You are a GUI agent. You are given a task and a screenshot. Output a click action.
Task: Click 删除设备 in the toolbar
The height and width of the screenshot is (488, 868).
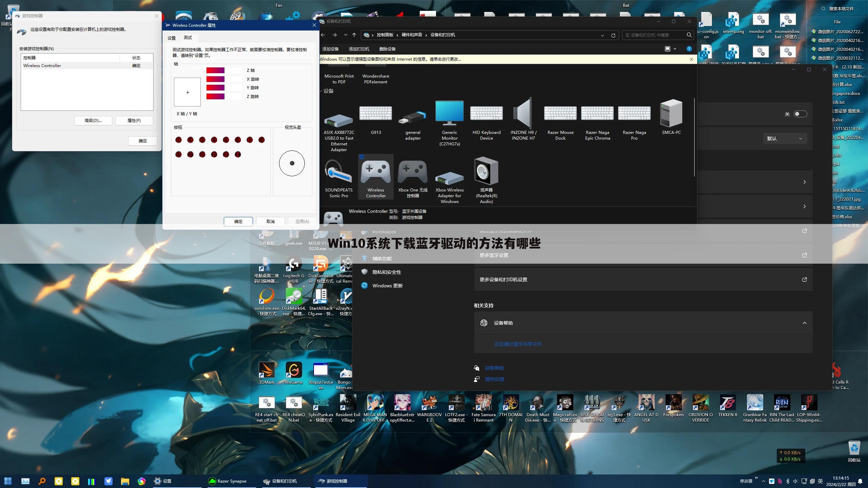(387, 49)
